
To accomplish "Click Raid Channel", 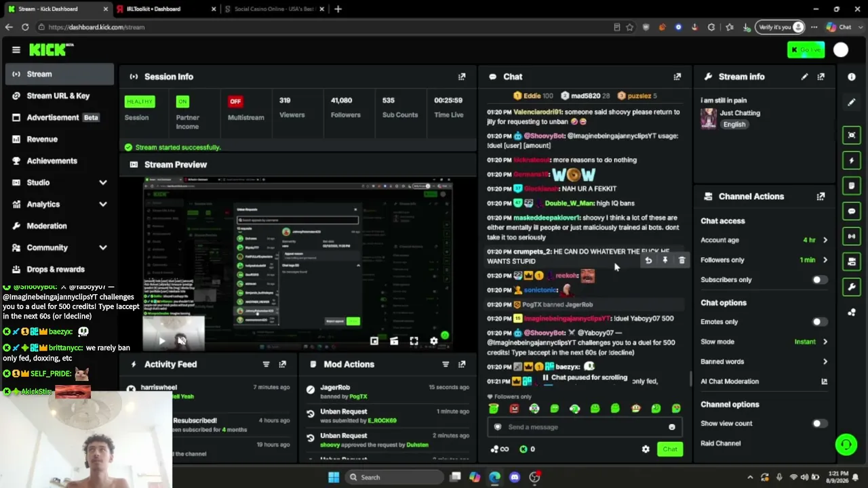I will tap(720, 443).
